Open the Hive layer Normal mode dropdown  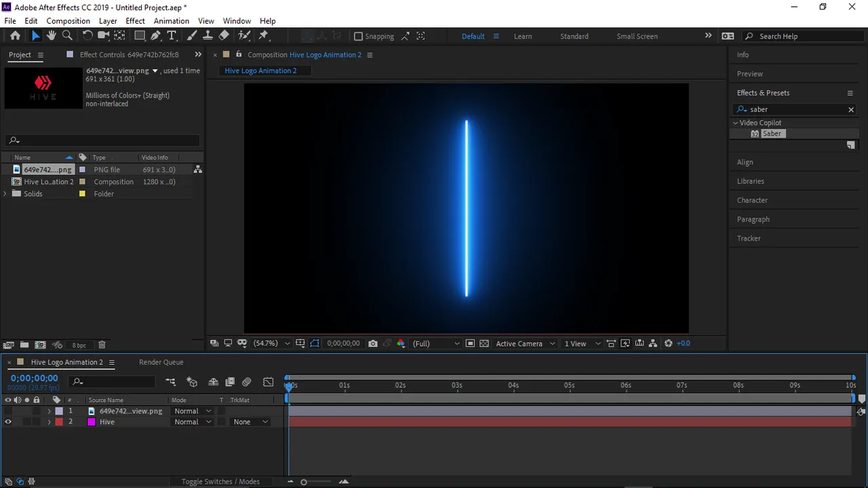tap(193, 422)
